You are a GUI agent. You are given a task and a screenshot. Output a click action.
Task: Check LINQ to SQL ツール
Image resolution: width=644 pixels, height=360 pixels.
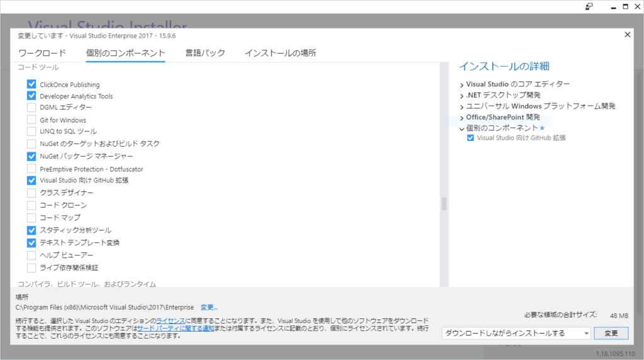click(31, 132)
